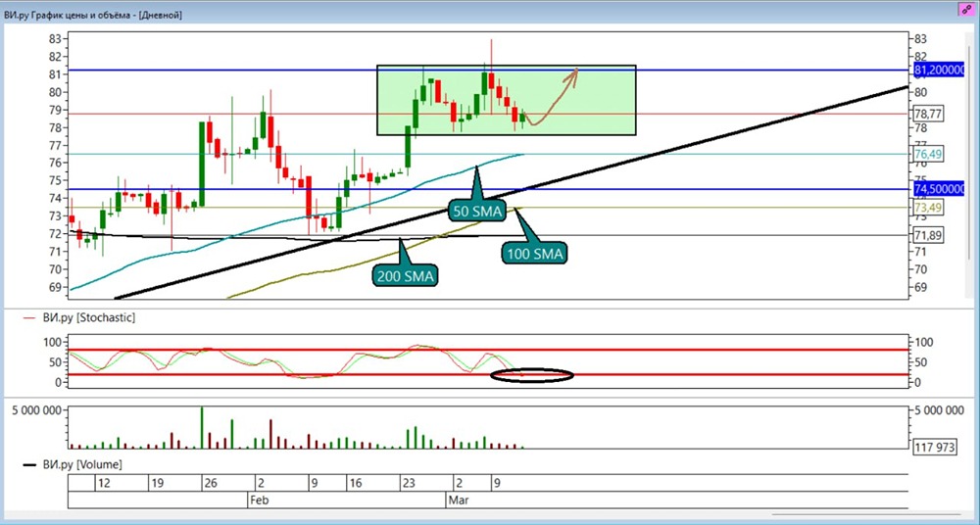The image size is (980, 525).
Task: Select the blue 81,200000 price level label
Action: (940, 70)
